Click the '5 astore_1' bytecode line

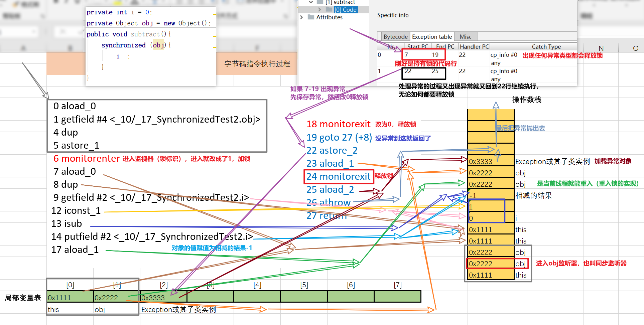76,145
